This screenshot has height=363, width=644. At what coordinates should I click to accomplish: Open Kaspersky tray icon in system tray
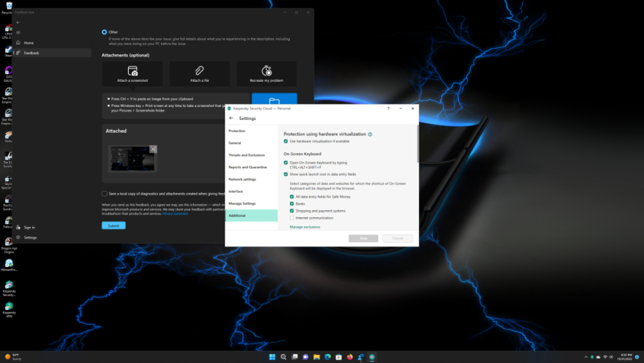click(x=592, y=357)
